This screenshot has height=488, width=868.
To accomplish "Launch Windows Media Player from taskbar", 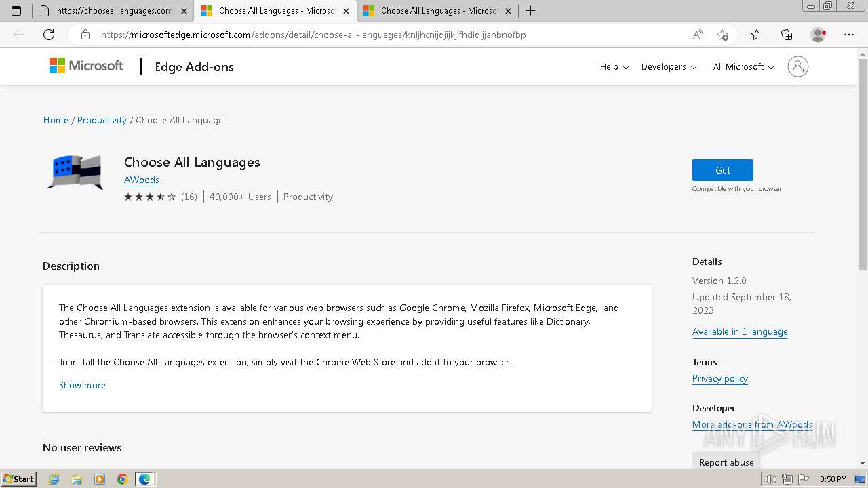I will [x=100, y=479].
